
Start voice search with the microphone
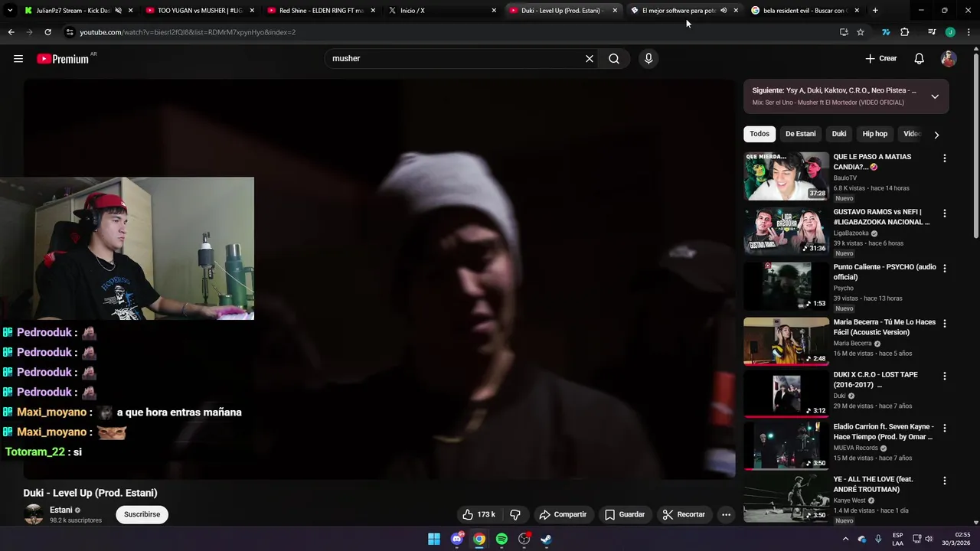(648, 59)
